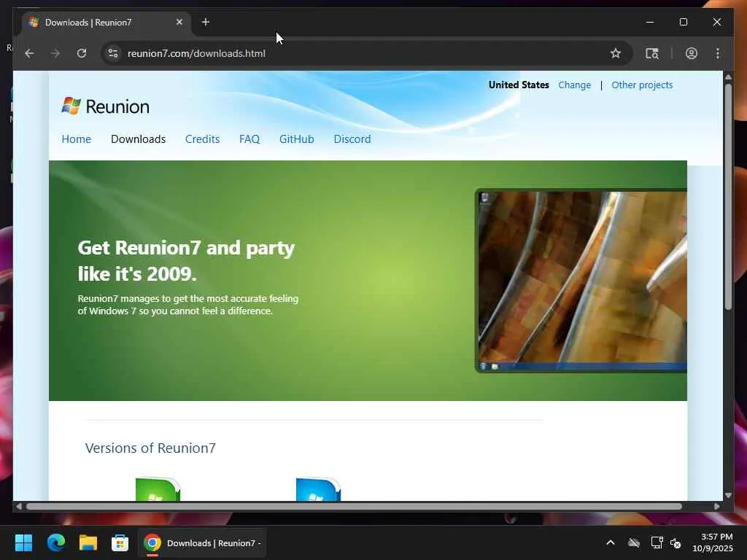The image size is (747, 560).
Task: View site information icon in address bar
Action: pyautogui.click(x=113, y=53)
